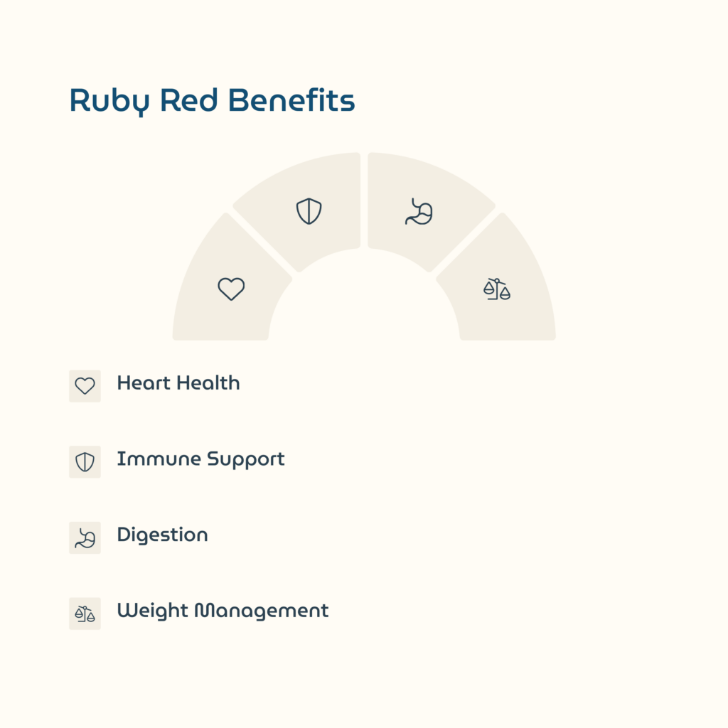
Task: Select the shield icon beside Immune Support
Action: (85, 462)
